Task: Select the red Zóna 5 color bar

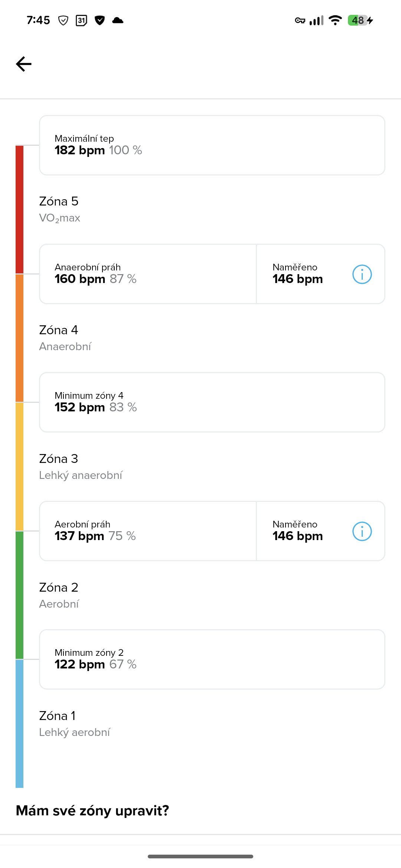Action: pos(19,210)
